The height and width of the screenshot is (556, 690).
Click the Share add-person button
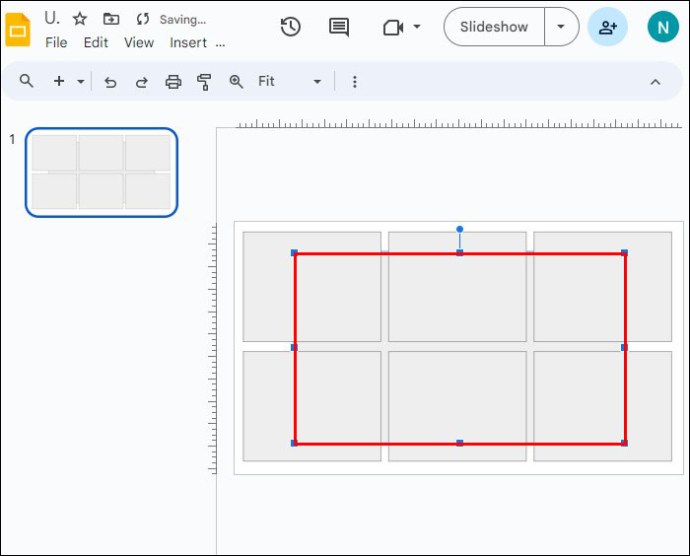click(x=608, y=27)
